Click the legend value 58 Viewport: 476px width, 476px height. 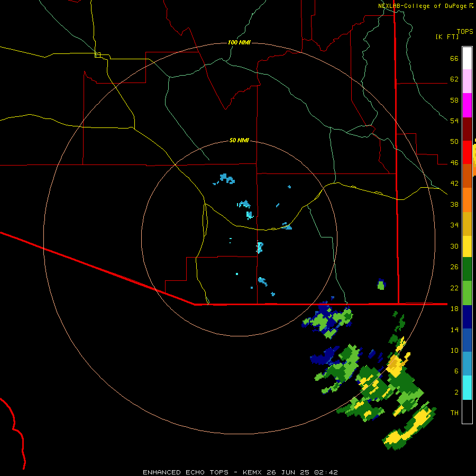click(x=454, y=100)
